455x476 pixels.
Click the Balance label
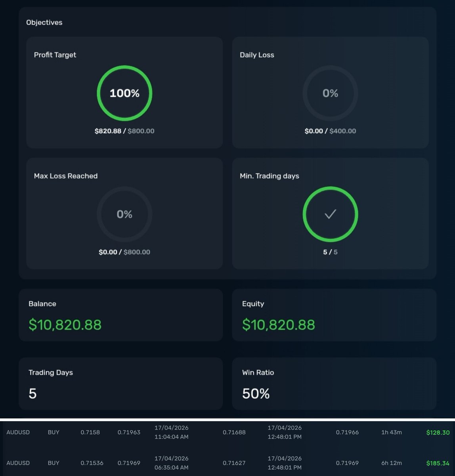tap(42, 304)
